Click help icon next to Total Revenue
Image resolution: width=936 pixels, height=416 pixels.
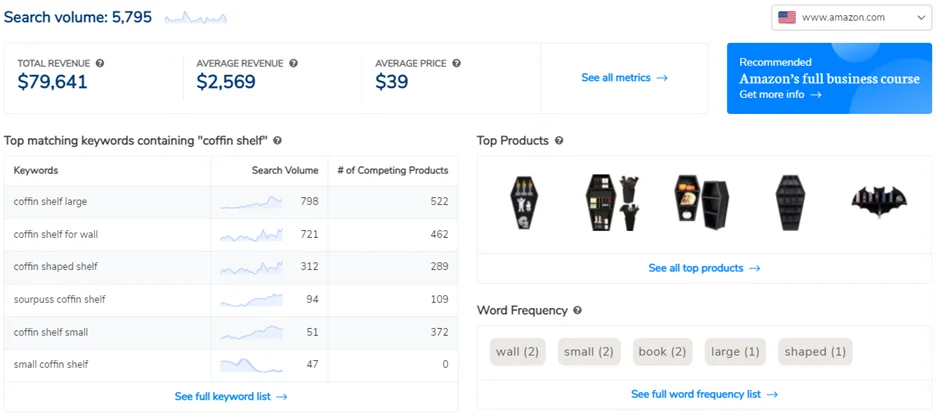(100, 63)
